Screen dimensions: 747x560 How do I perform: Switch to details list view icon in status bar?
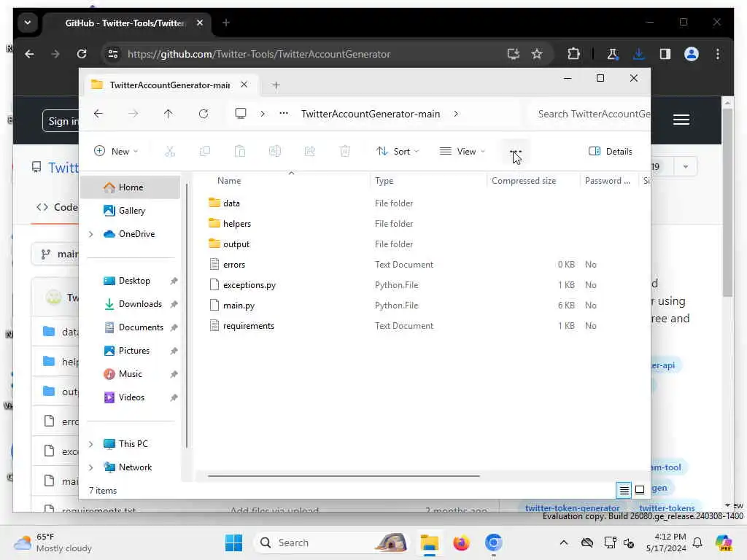tap(624, 489)
